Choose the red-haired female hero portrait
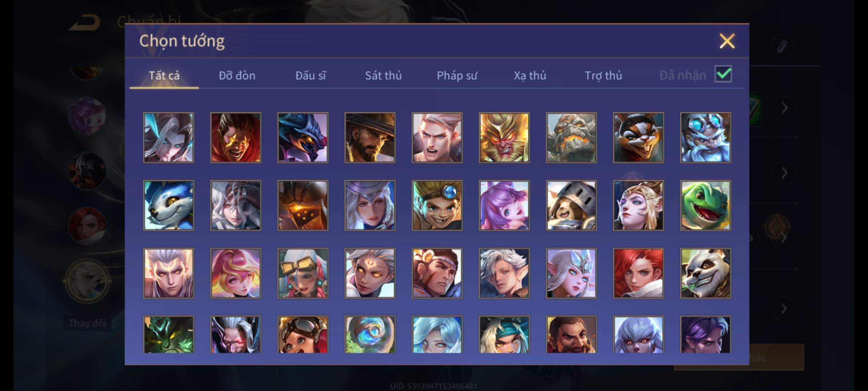The height and width of the screenshot is (391, 868). [x=638, y=273]
